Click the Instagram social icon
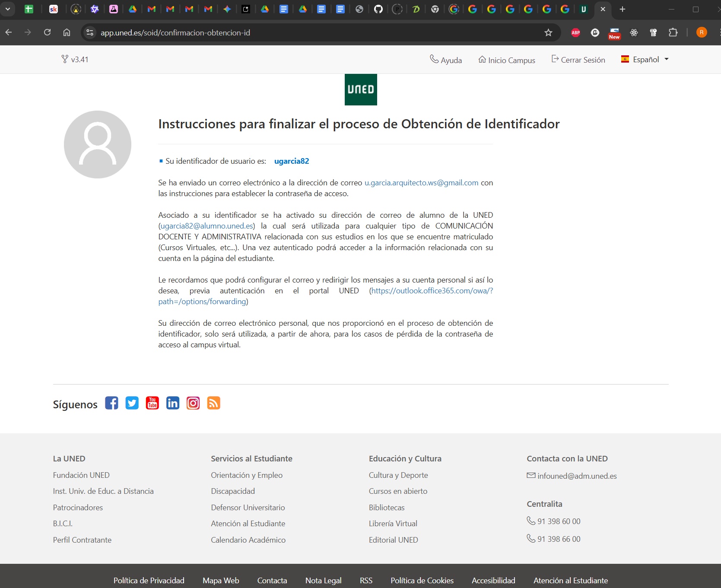Screen dimensions: 721x588 (x=193, y=403)
